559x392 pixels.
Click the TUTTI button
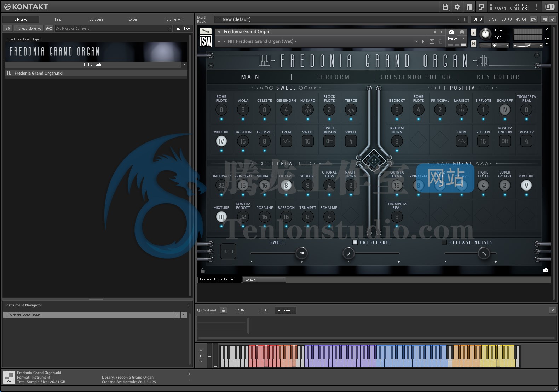pyautogui.click(x=228, y=252)
